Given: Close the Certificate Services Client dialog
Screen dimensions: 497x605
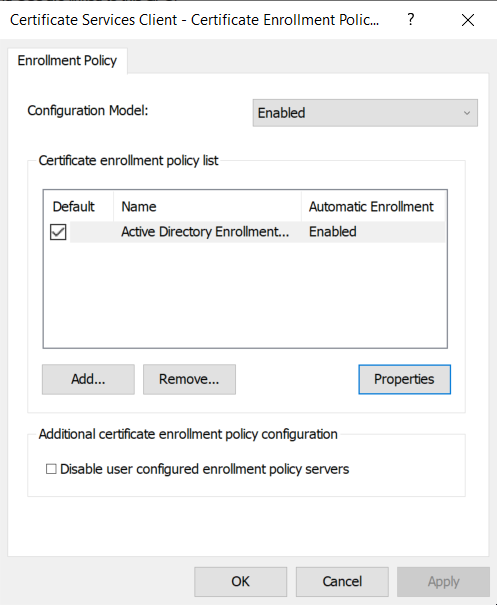Looking at the screenshot, I should pos(468,20).
